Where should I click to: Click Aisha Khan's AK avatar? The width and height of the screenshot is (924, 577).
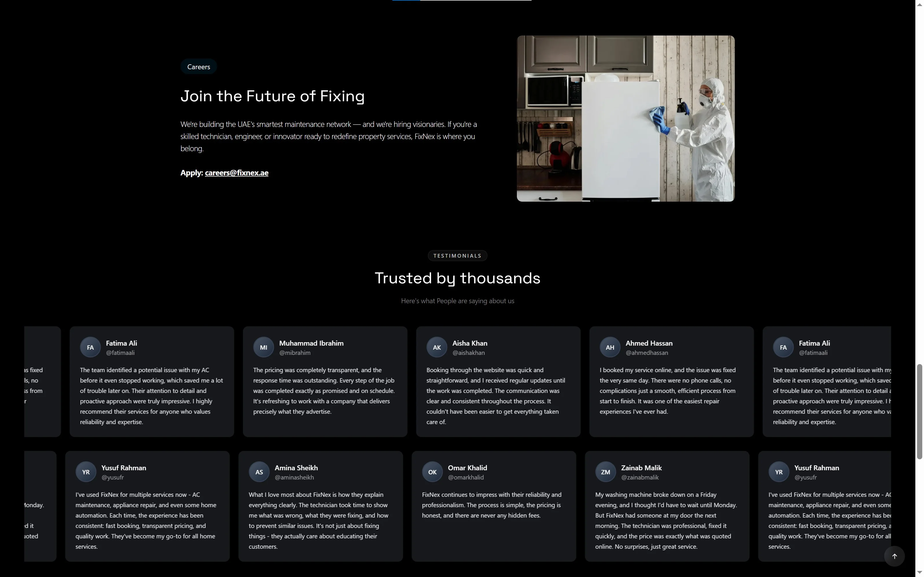click(436, 347)
